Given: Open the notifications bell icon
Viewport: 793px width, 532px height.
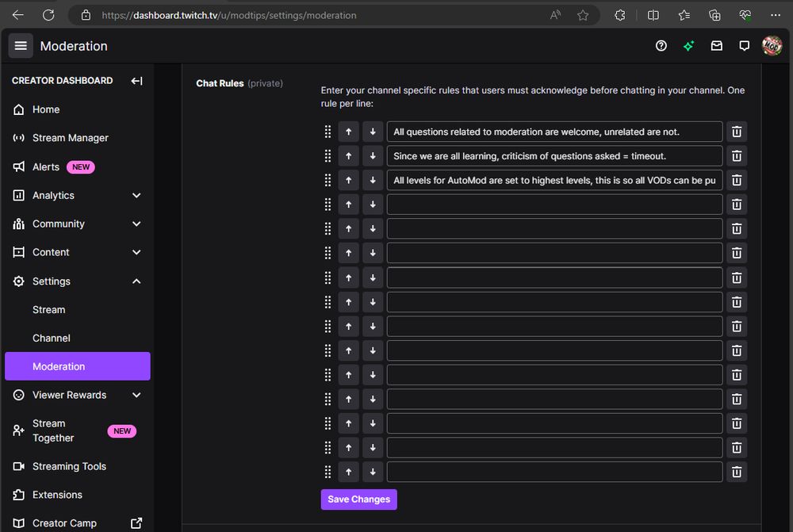Looking at the screenshot, I should 744,46.
